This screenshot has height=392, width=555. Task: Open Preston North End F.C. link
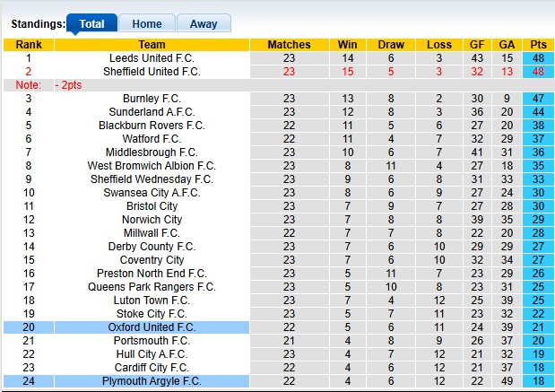[152, 274]
